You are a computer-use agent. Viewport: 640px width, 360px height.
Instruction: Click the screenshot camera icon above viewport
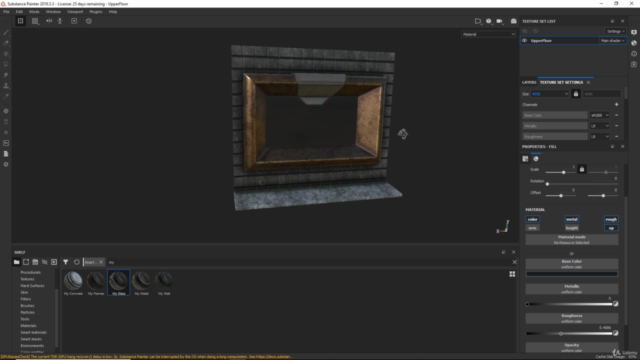point(513,21)
